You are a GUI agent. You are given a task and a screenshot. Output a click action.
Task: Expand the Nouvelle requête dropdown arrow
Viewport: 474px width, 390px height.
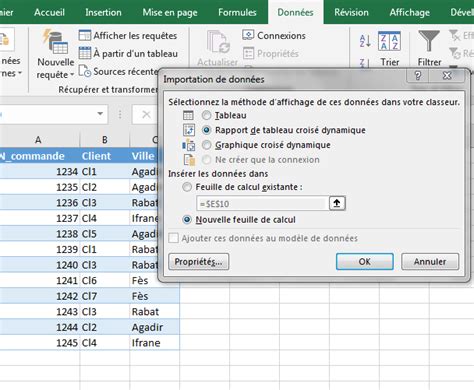tap(72, 74)
